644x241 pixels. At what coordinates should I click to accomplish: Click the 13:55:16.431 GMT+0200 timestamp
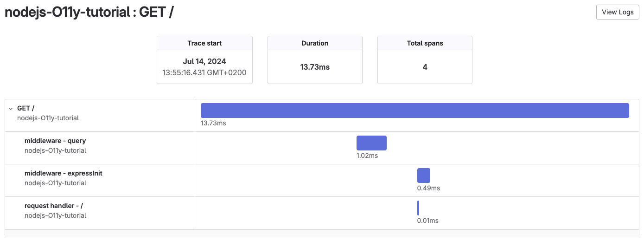204,73
